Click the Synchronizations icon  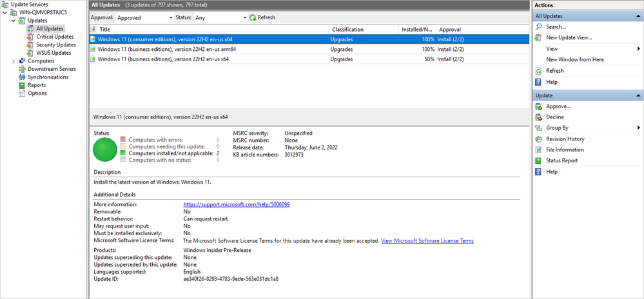coord(22,77)
